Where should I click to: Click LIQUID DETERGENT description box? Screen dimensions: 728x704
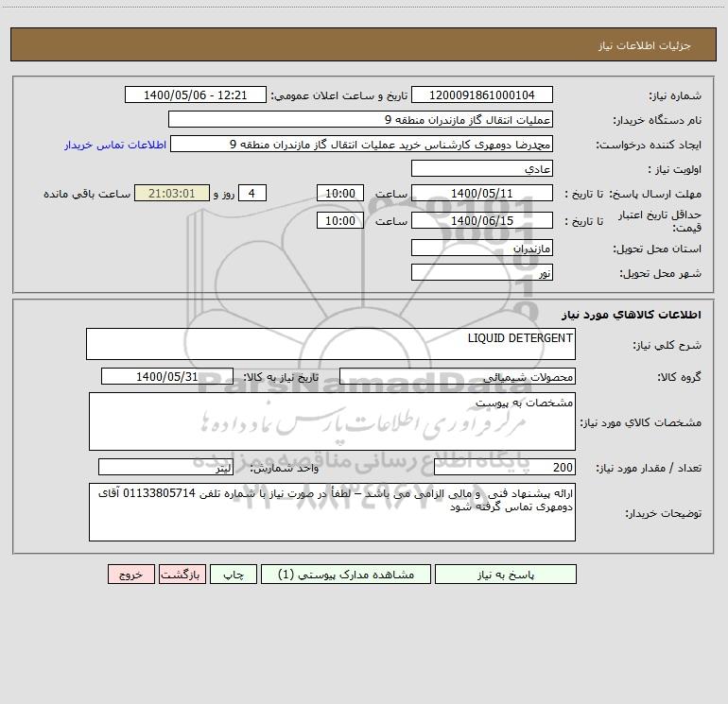click(331, 344)
